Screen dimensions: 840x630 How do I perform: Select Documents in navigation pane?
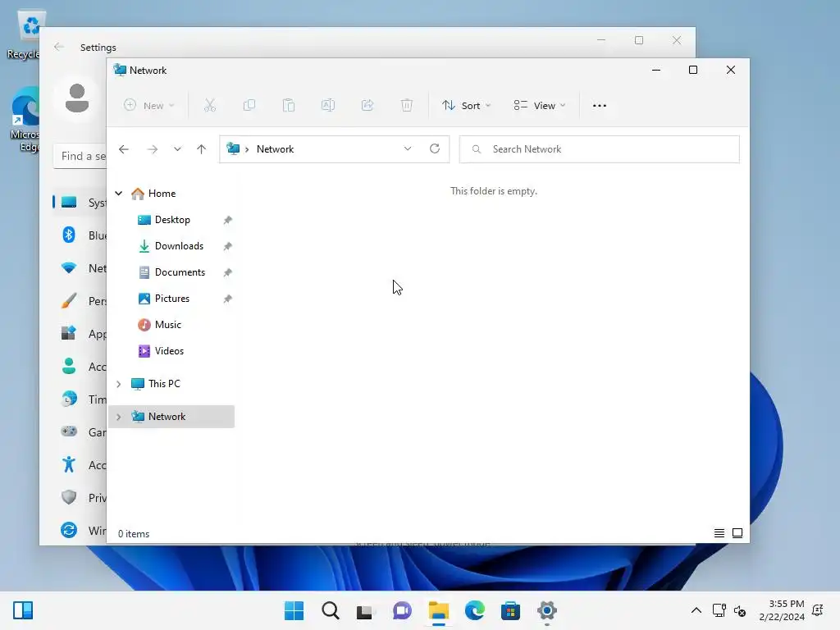(x=180, y=272)
